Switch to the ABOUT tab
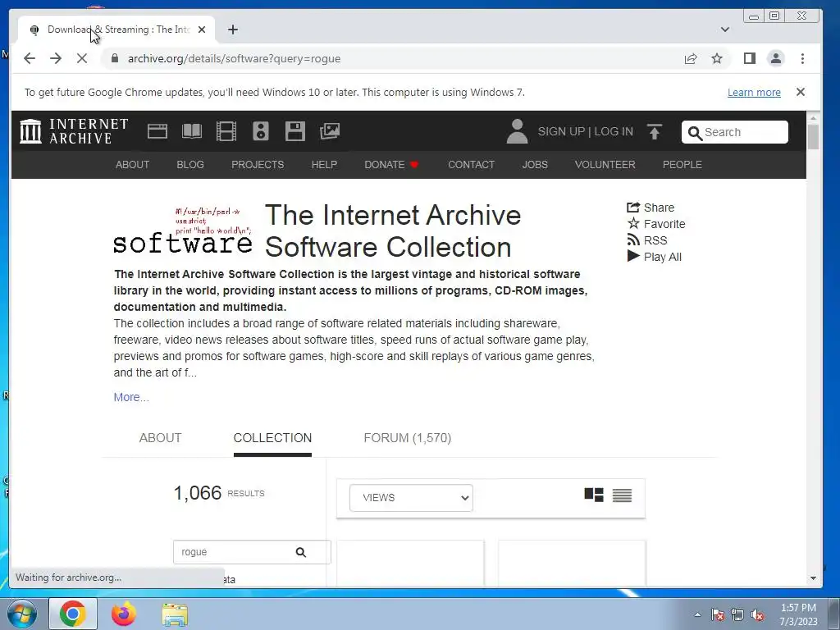840x630 pixels. [160, 438]
